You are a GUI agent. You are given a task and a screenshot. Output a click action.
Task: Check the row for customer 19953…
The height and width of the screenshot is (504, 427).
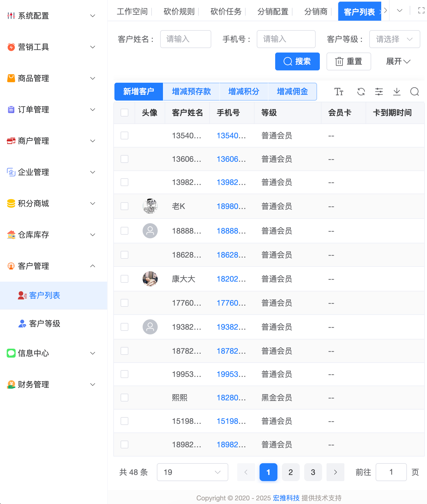coord(124,374)
